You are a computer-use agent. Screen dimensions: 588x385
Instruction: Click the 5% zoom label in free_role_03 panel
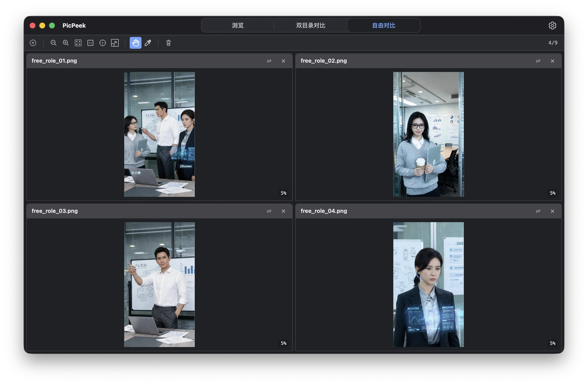pyautogui.click(x=283, y=343)
